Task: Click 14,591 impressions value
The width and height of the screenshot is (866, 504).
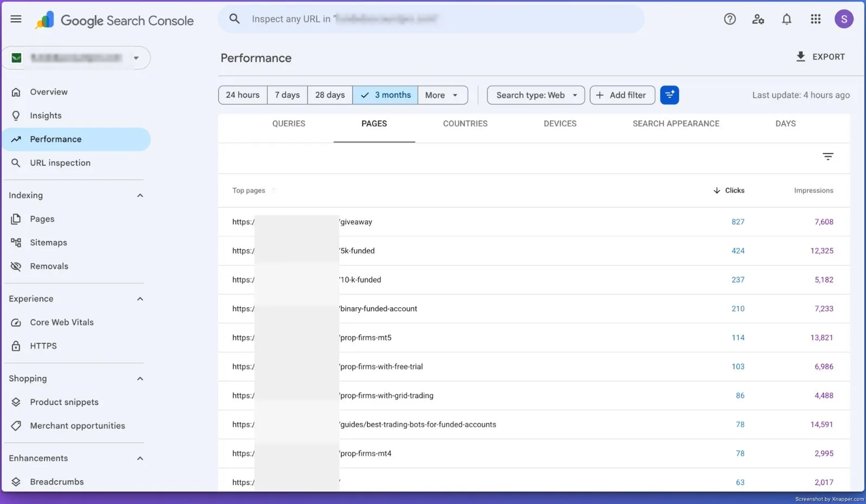Action: point(822,425)
